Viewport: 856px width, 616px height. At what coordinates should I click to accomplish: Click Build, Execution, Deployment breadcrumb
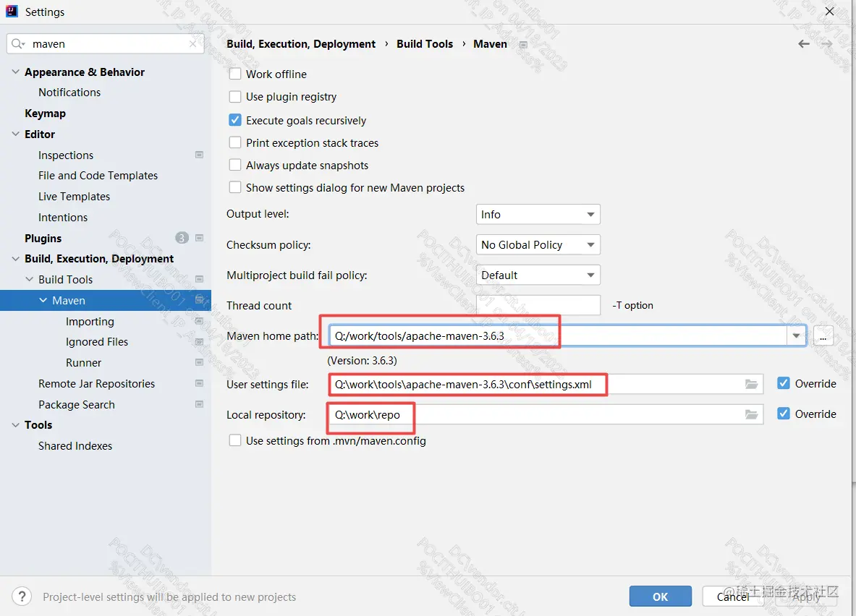(x=301, y=43)
